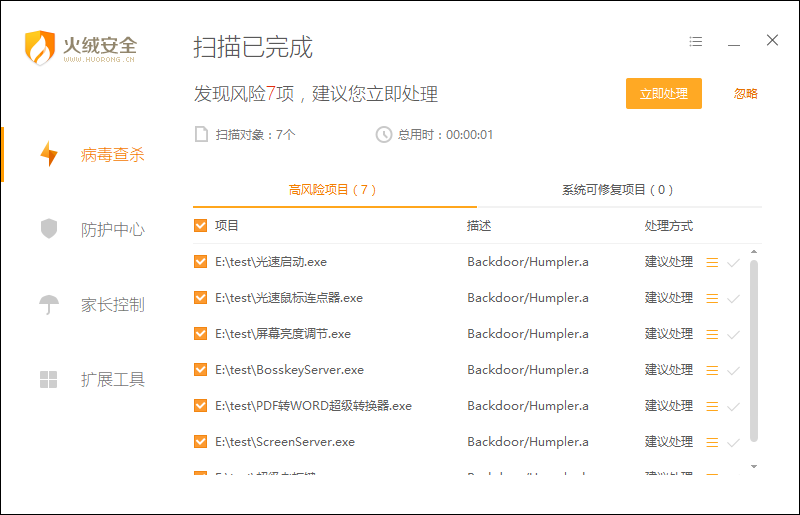This screenshot has width=800, height=515.
Task: Click the results list vertical scrollbar thumb
Action: click(754, 350)
